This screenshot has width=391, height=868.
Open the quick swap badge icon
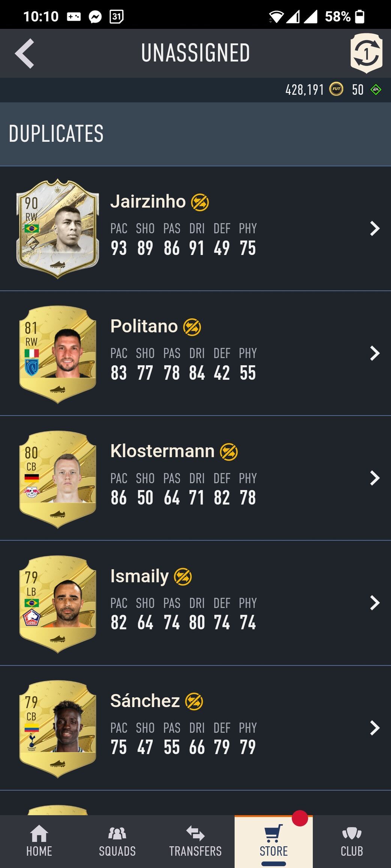click(366, 53)
